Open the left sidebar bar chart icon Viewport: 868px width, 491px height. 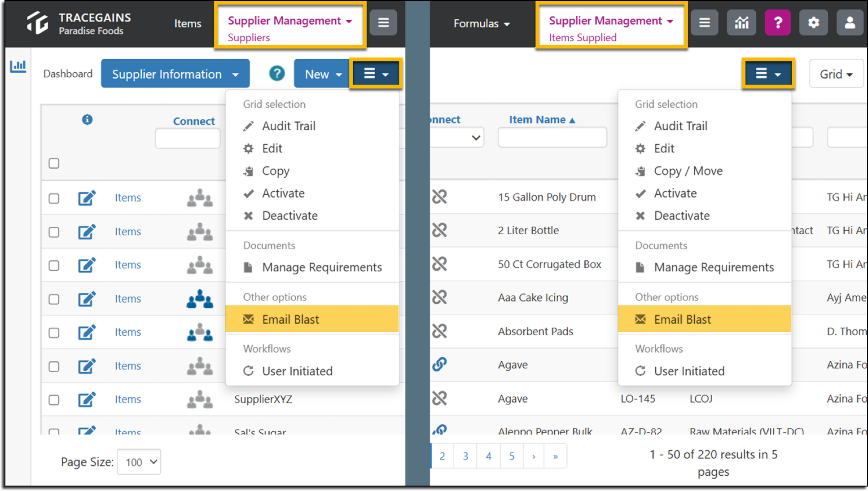pyautogui.click(x=18, y=66)
